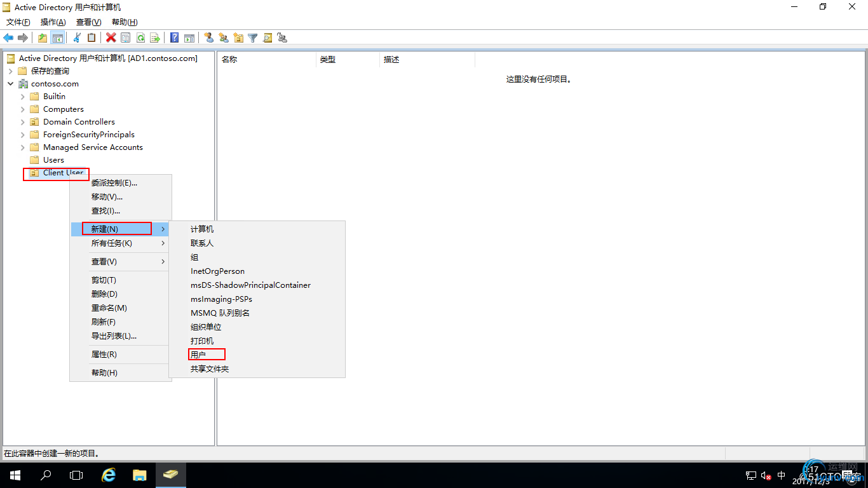Click the Cut scissors toolbar icon
This screenshot has height=488, width=868.
tap(77, 37)
